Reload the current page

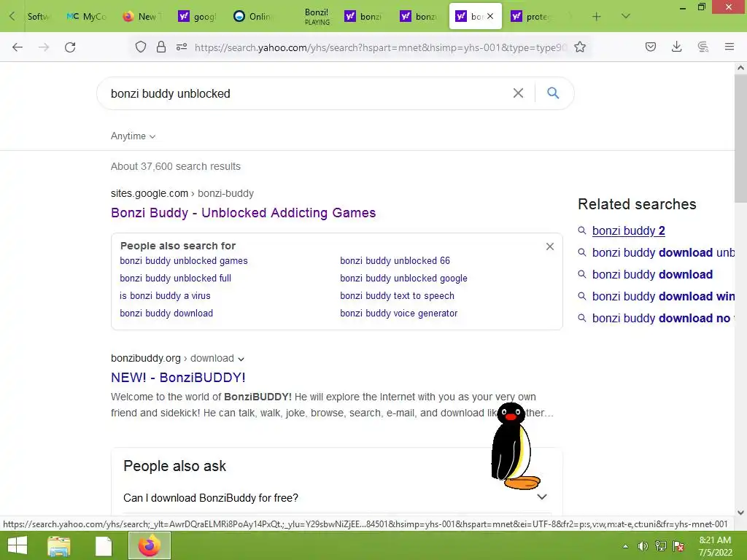70,47
